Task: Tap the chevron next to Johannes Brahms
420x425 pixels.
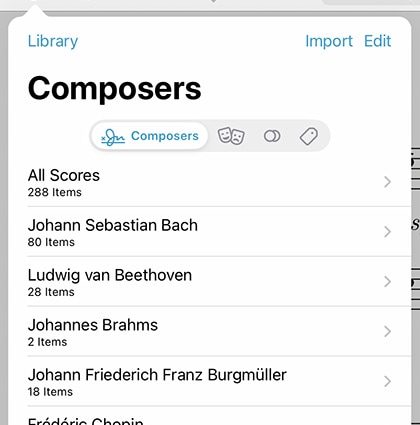Action: [x=387, y=331]
